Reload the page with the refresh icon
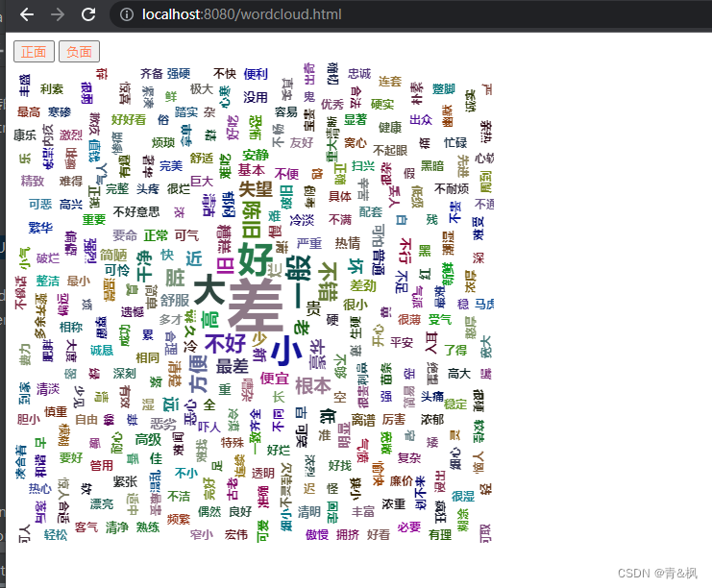This screenshot has height=588, width=712. (88, 14)
